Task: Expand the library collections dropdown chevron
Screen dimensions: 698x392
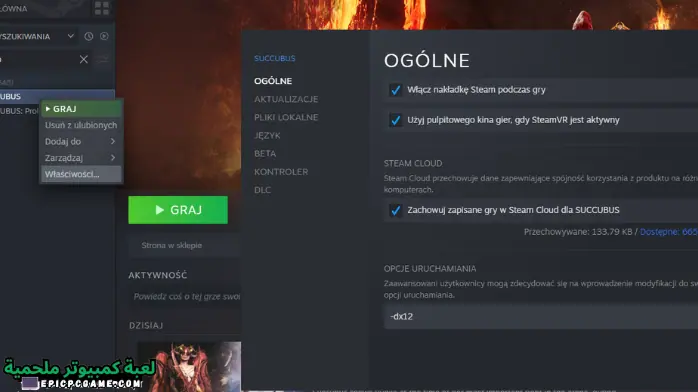Action: 71,36
